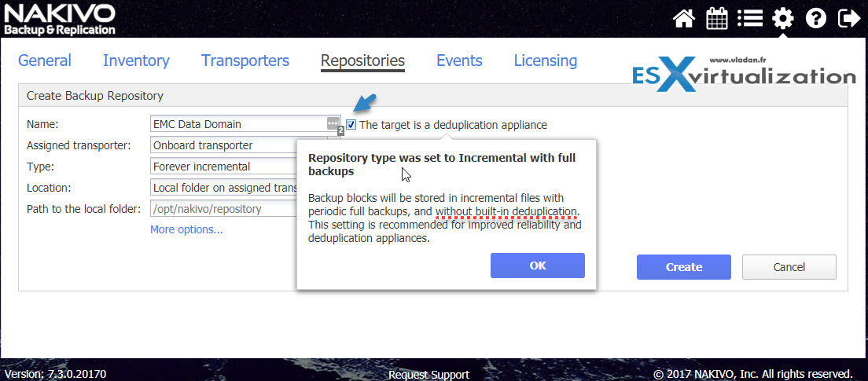Click the 'Create Backup Repository' panel title
This screenshot has width=868, height=381.
click(94, 96)
